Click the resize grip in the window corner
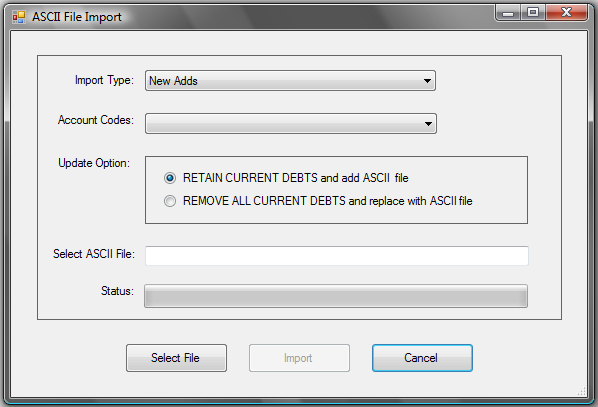This screenshot has width=598, height=407. (581, 391)
